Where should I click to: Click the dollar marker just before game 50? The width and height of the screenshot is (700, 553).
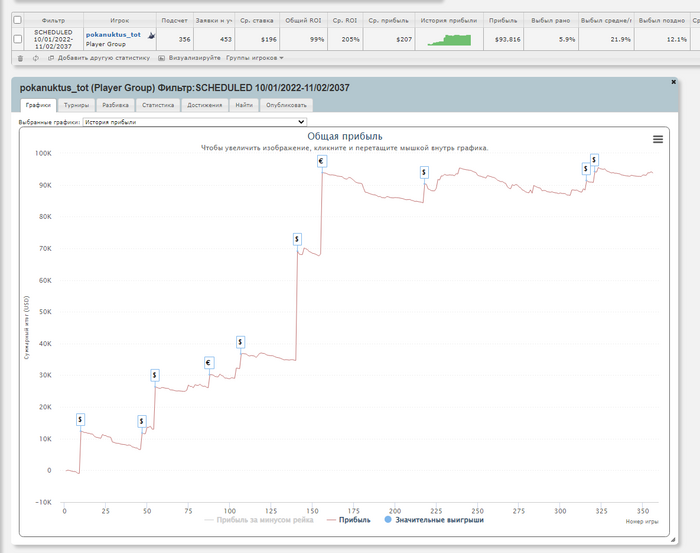pos(142,421)
